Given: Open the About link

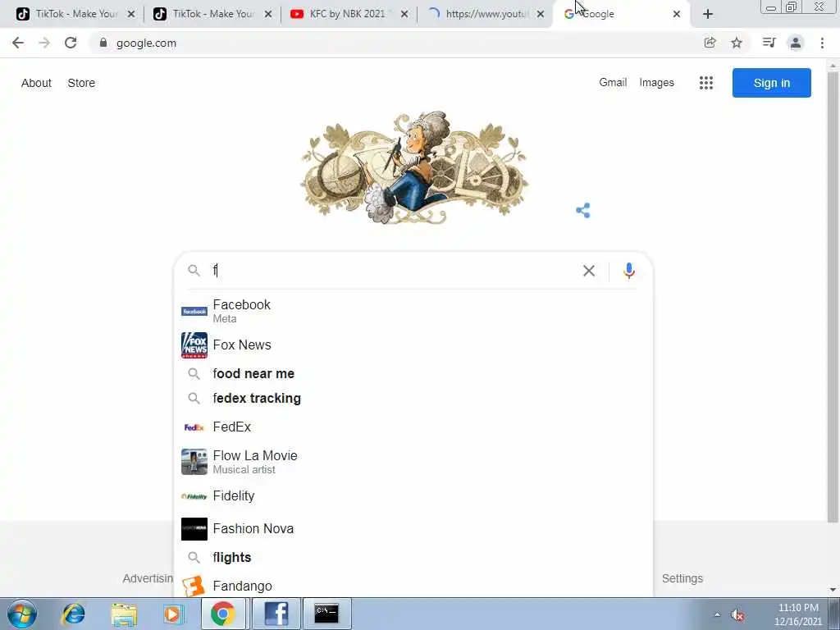Looking at the screenshot, I should pyautogui.click(x=36, y=83).
